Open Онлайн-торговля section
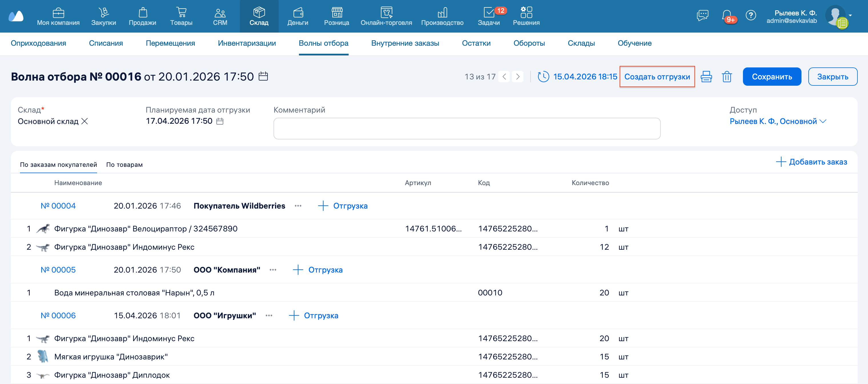Viewport: 868px width, 384px height. pyautogui.click(x=386, y=17)
